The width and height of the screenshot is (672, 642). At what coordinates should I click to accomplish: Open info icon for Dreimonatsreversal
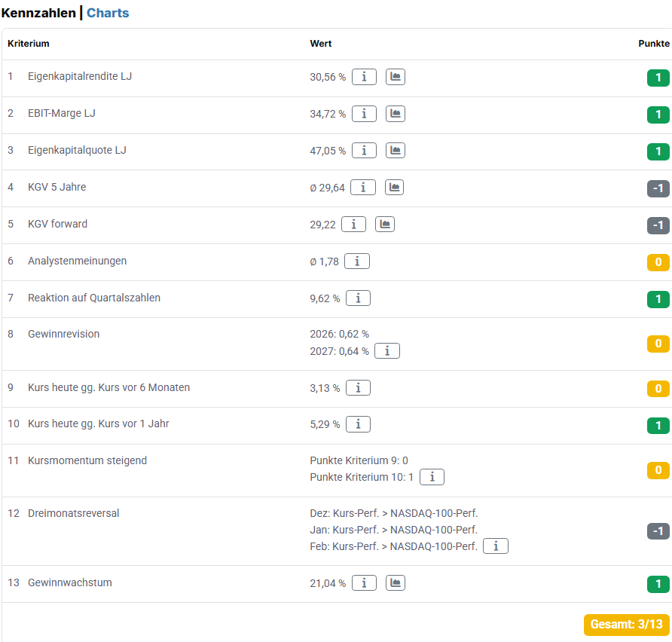(496, 546)
